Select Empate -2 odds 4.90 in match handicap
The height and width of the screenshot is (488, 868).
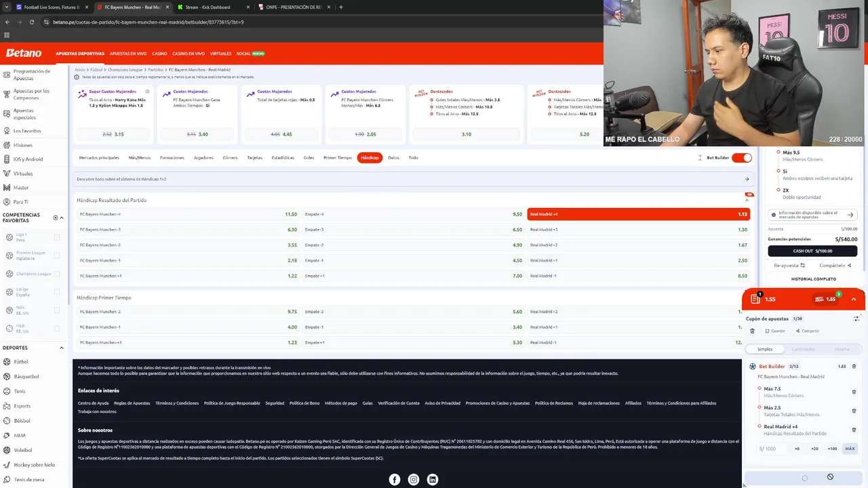click(413, 245)
